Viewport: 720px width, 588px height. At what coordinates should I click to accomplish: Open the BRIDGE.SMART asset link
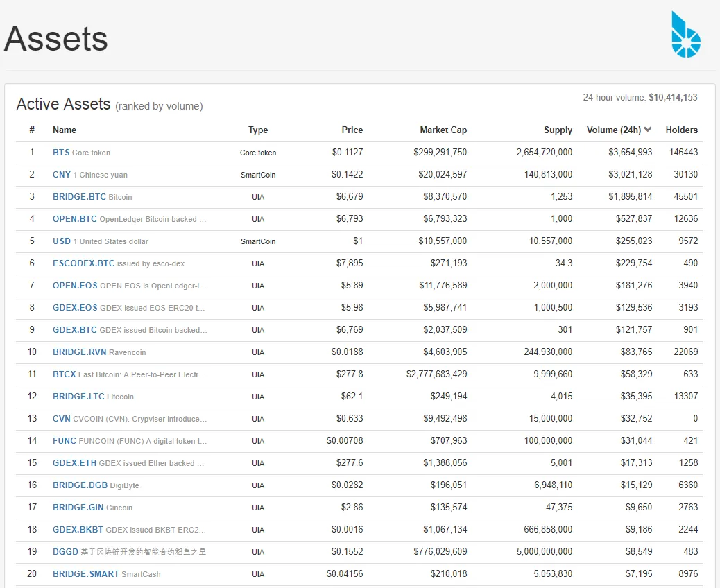pyautogui.click(x=85, y=573)
